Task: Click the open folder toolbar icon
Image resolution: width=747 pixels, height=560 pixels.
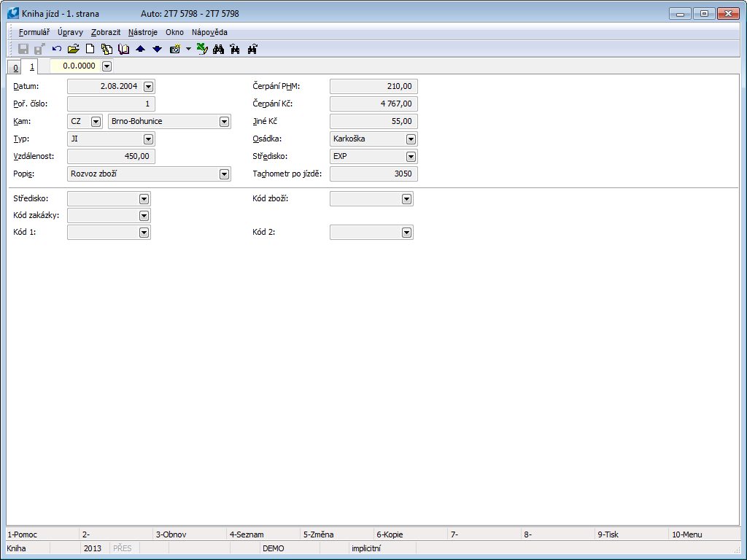Action: coord(73,49)
